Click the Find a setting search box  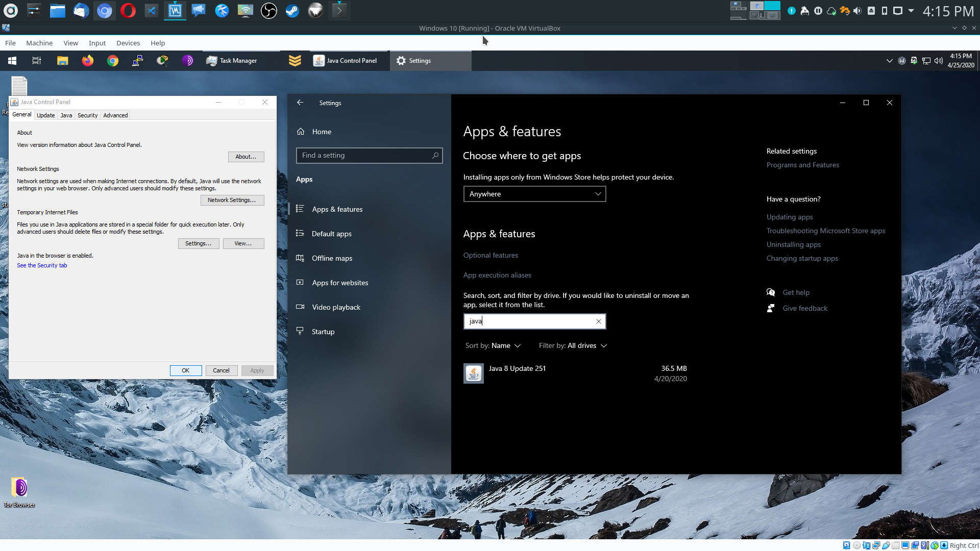point(369,156)
